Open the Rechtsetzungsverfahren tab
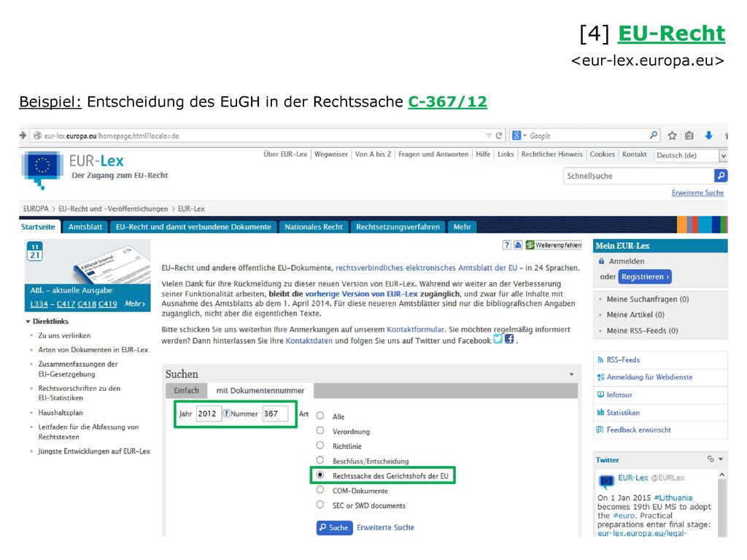This screenshot has height=560, width=747. (x=398, y=227)
